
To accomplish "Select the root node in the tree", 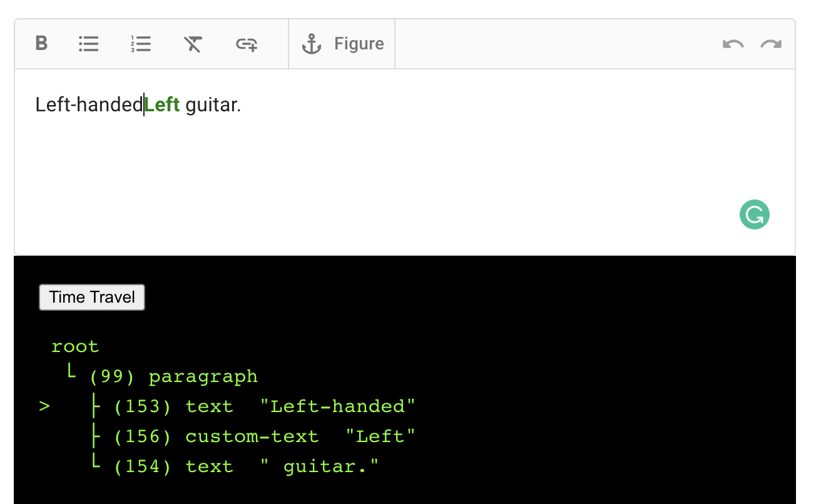I will (75, 346).
